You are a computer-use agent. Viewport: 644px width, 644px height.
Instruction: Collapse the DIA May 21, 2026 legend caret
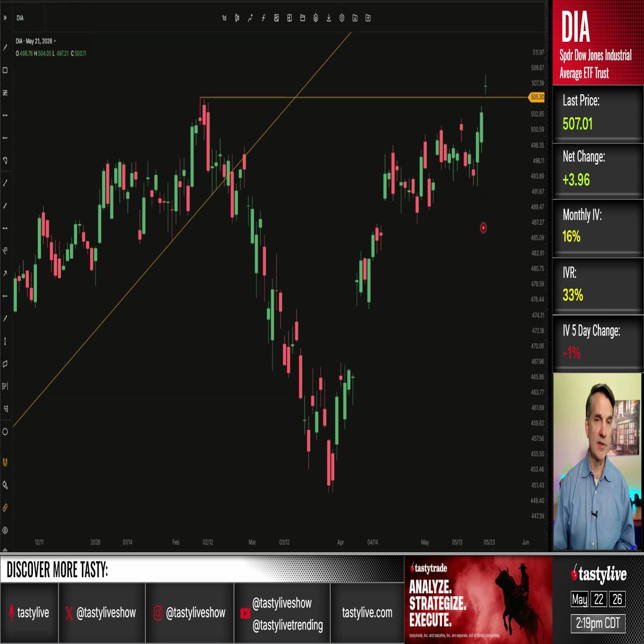tap(55, 41)
